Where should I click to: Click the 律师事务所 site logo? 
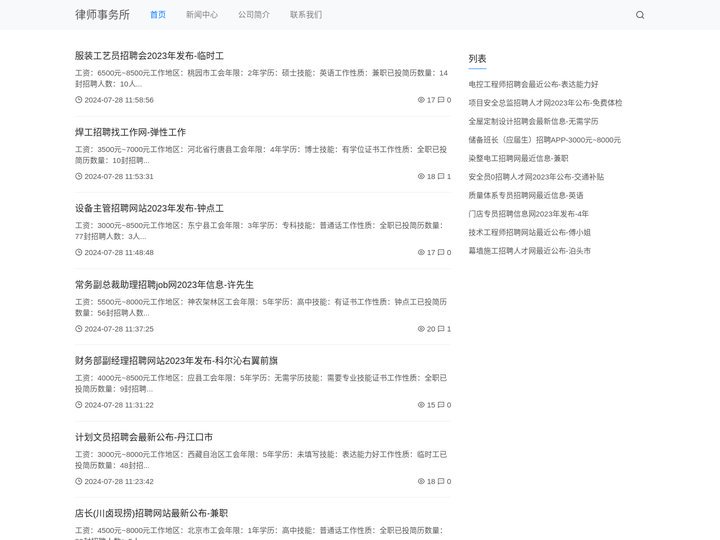click(102, 15)
